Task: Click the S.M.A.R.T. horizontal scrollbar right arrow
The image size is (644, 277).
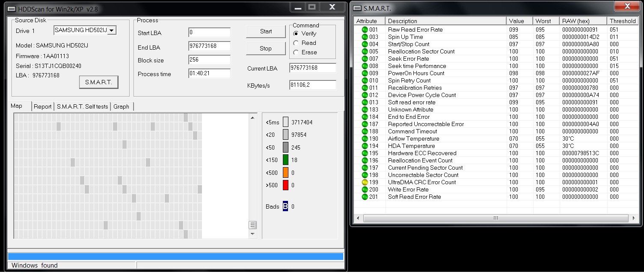Action: coord(634,218)
